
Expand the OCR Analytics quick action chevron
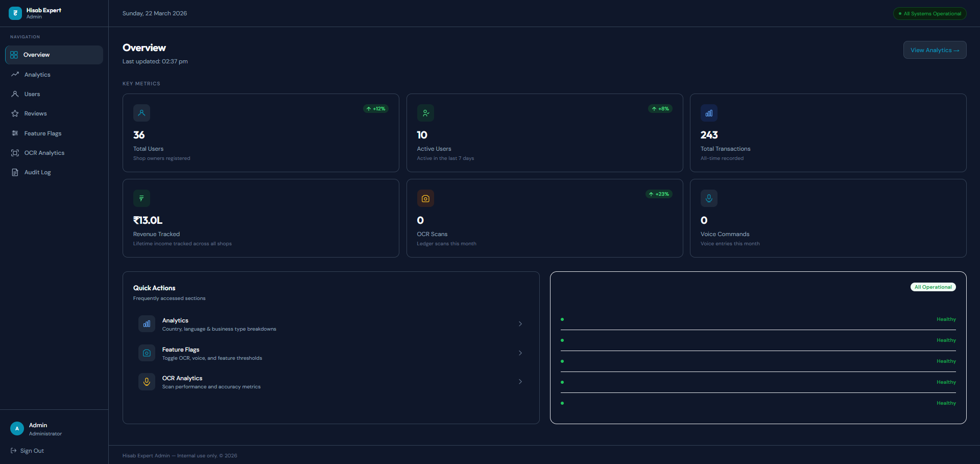pyautogui.click(x=520, y=381)
